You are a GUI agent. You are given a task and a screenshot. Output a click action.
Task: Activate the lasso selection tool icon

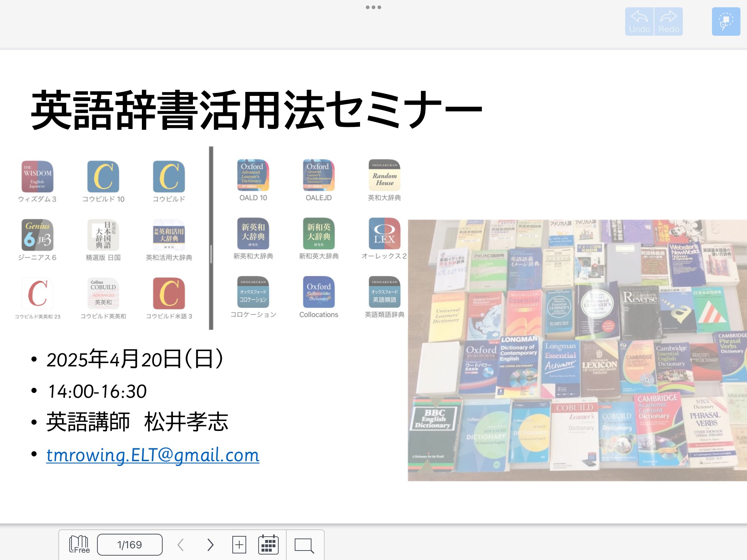726,22
